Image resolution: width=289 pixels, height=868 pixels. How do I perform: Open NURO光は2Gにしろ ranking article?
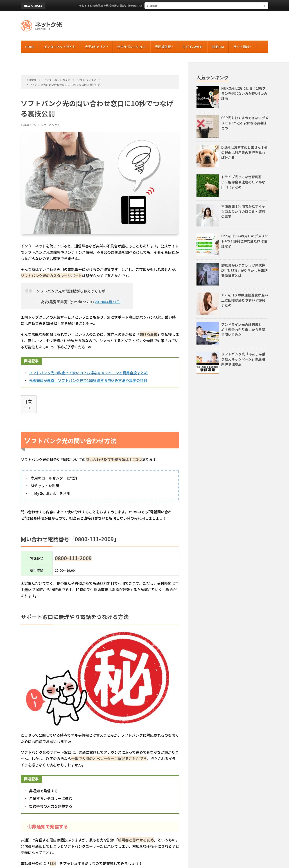pos(244,93)
